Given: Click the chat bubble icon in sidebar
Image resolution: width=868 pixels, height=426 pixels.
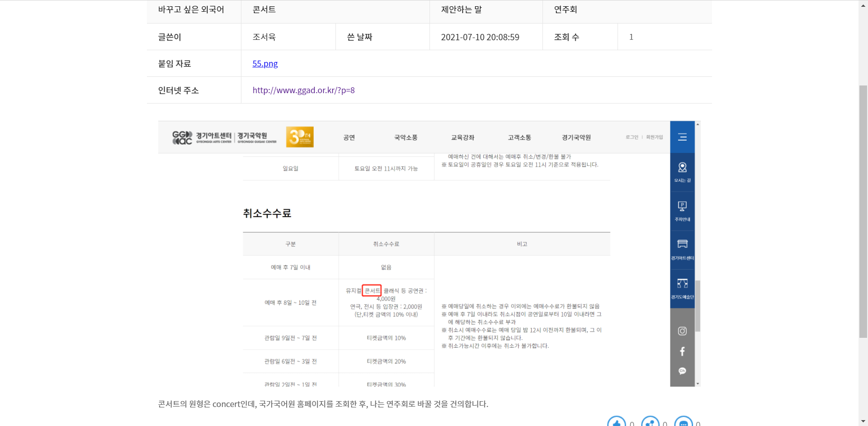Looking at the screenshot, I should coord(682,371).
